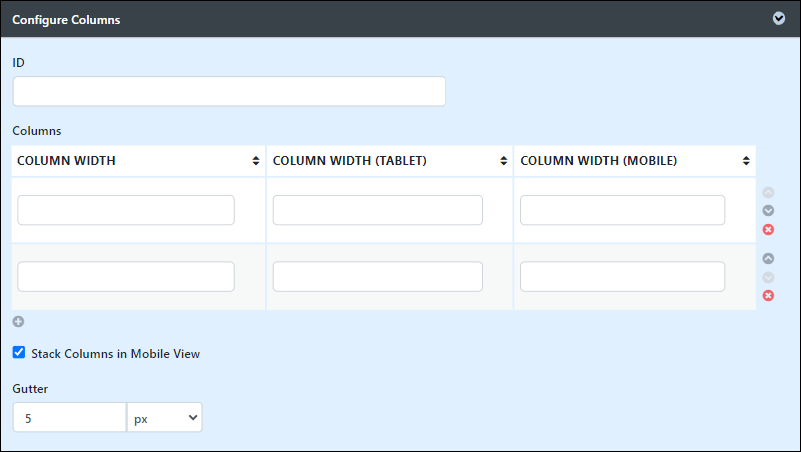801x452 pixels.
Task: Sort by Column Width (Tablet) arrows
Action: [x=503, y=161]
